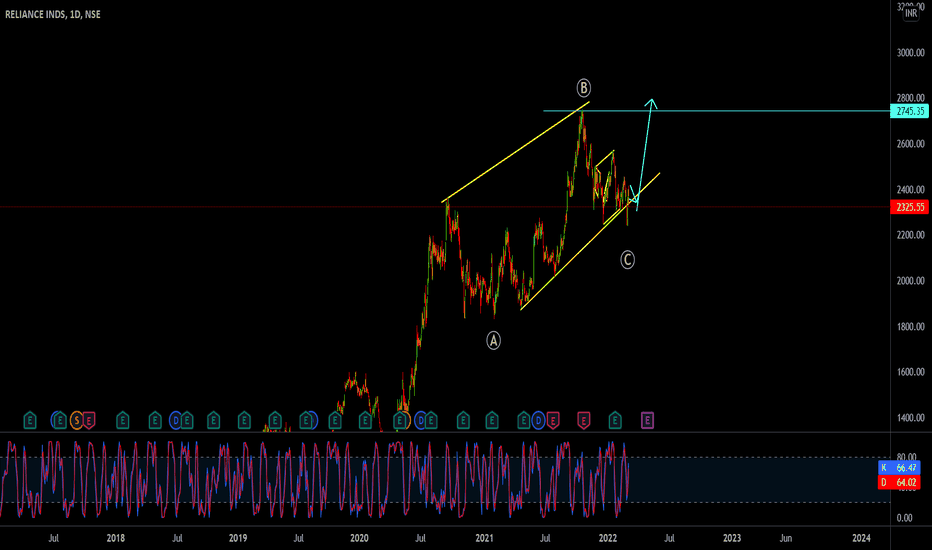Image resolution: width=932 pixels, height=550 pixels.
Task: Click the 2018 label on time axis
Action: [x=115, y=538]
